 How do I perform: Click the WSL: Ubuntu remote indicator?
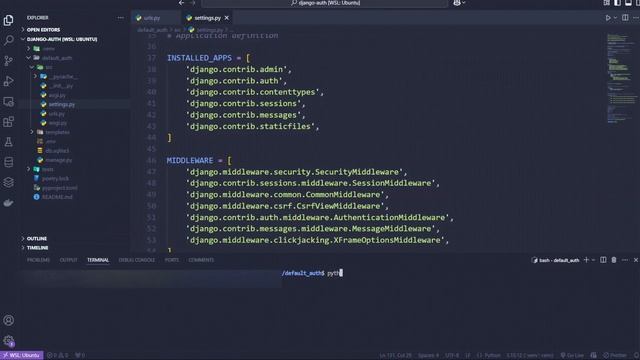click(x=22, y=356)
